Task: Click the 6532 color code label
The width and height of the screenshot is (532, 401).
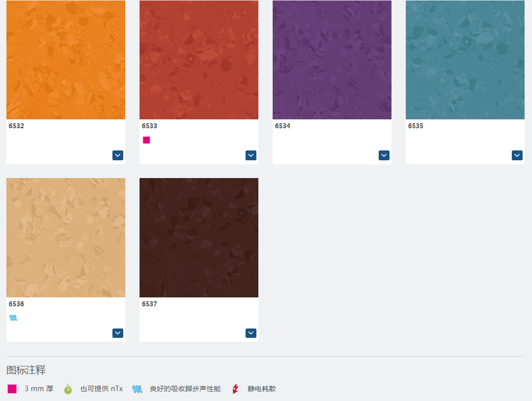Action: (16, 126)
